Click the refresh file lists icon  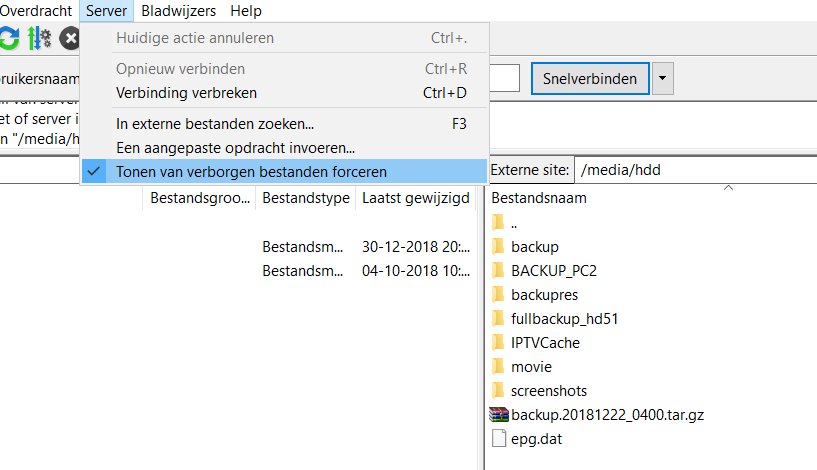(x=8, y=39)
